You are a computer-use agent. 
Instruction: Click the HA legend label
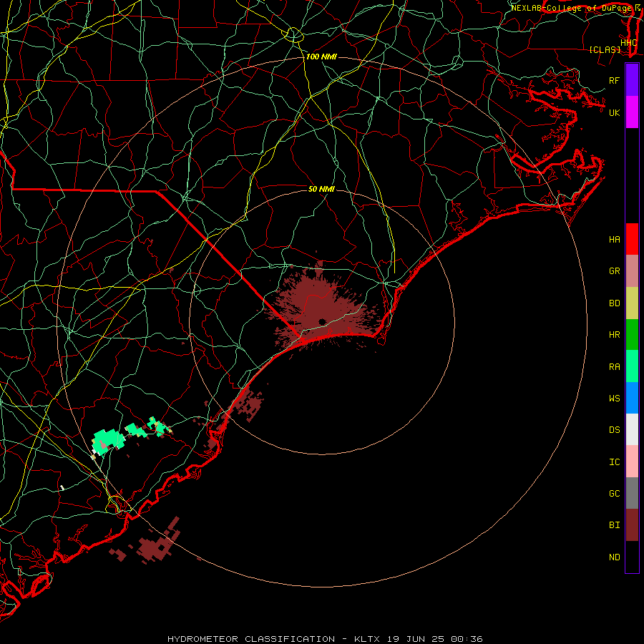tap(614, 240)
